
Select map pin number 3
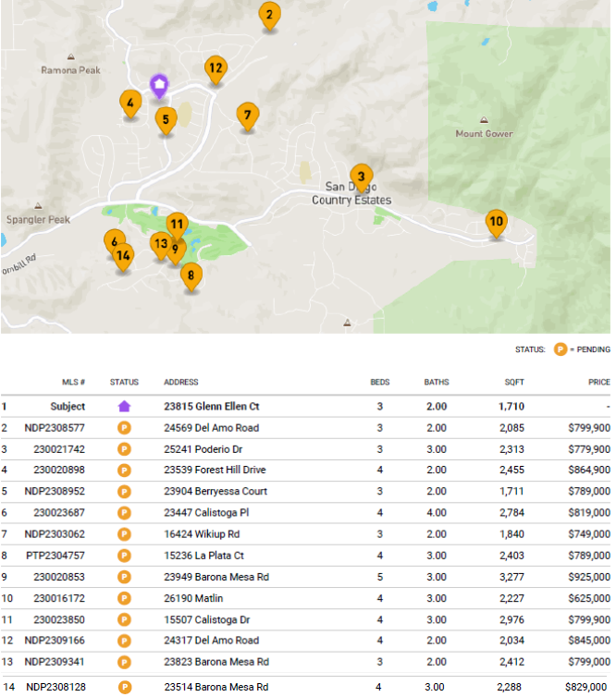point(361,177)
